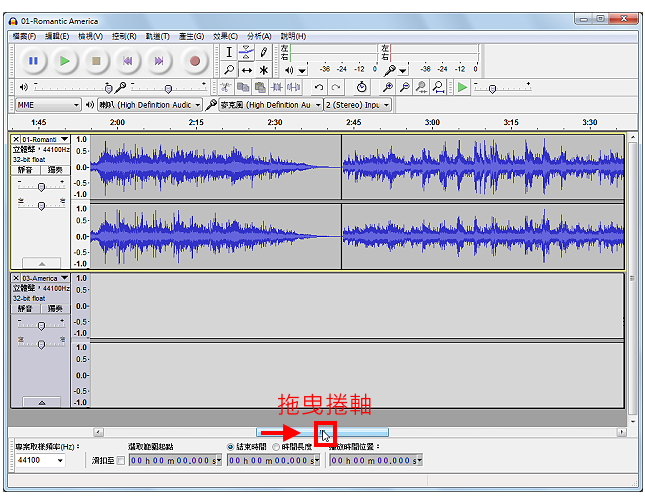Click the Trim audio icon
The width and height of the screenshot is (645, 503).
pos(277,87)
